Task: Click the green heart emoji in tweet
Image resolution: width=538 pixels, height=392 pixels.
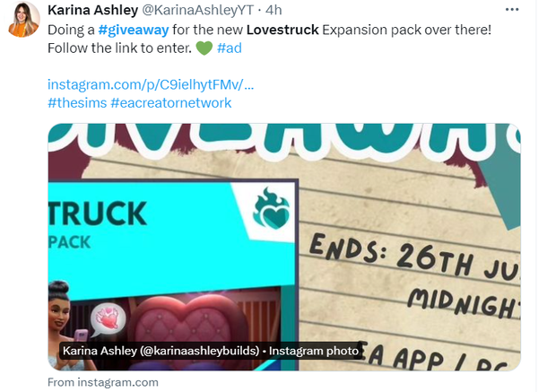Action: coord(204,48)
